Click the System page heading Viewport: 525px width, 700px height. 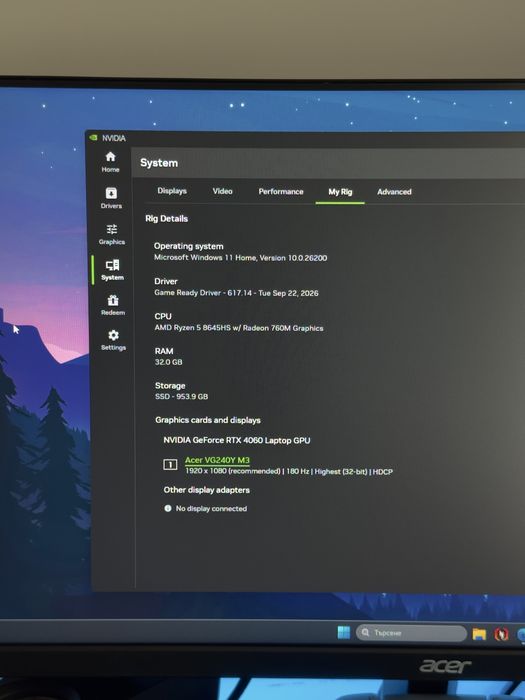pos(159,163)
